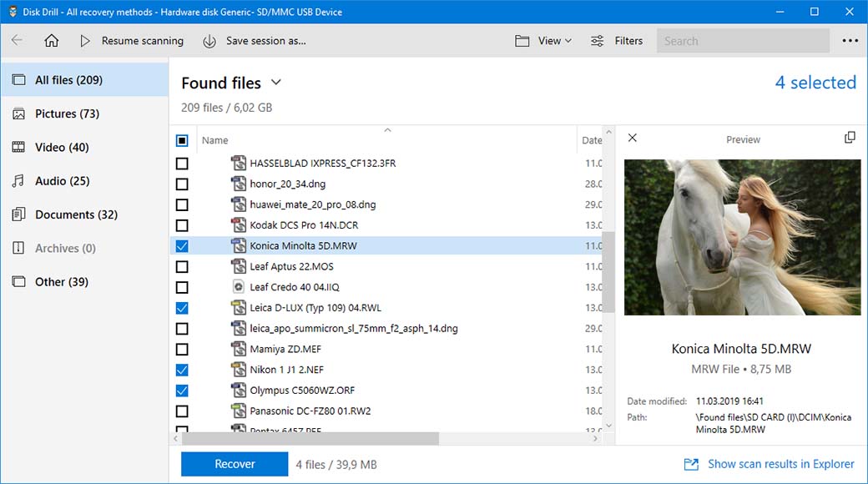Click the right arrow of horizontal scrollbar
Viewport: 868px width, 484px height.
[596, 439]
